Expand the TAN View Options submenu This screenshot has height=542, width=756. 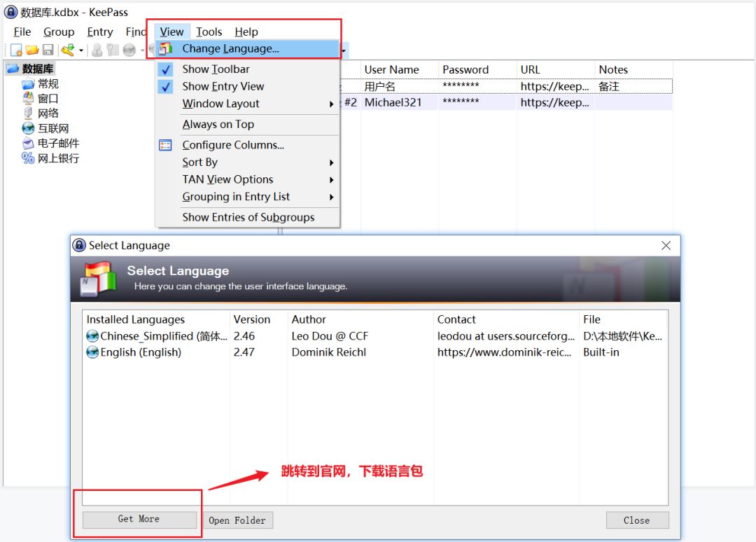pyautogui.click(x=247, y=179)
